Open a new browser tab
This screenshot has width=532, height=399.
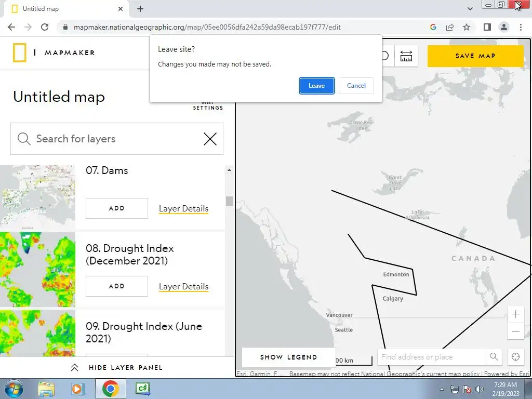click(x=140, y=9)
